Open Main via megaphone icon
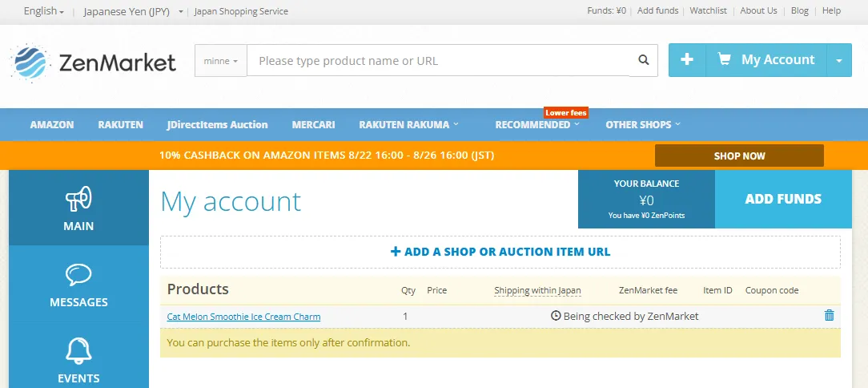Screen dimensions: 868x388 coord(78,199)
